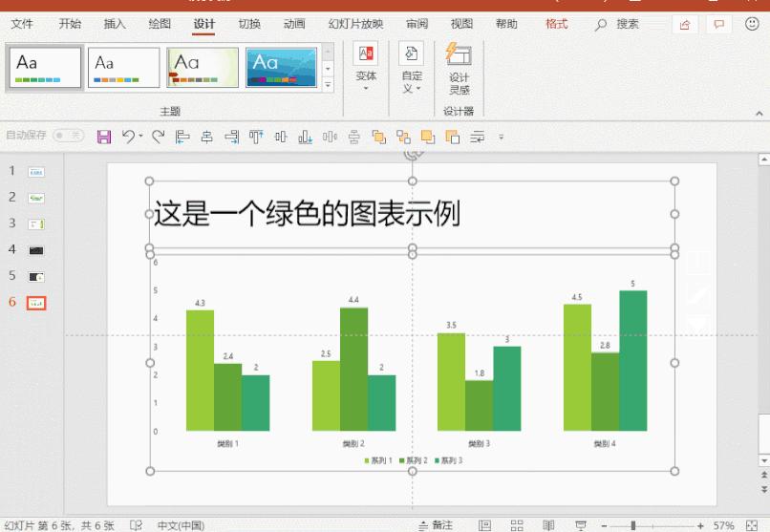Expand the themes gallery more arrow

pos(328,85)
